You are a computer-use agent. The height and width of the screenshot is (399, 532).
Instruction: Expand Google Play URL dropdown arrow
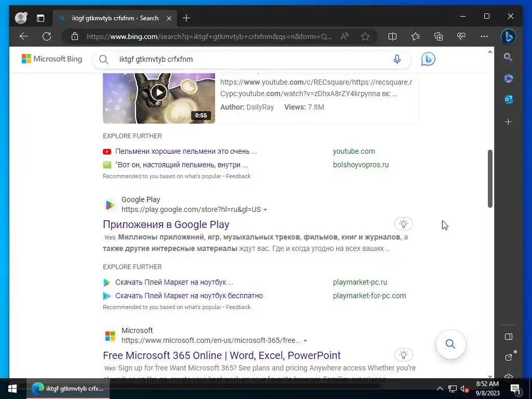coord(265,210)
